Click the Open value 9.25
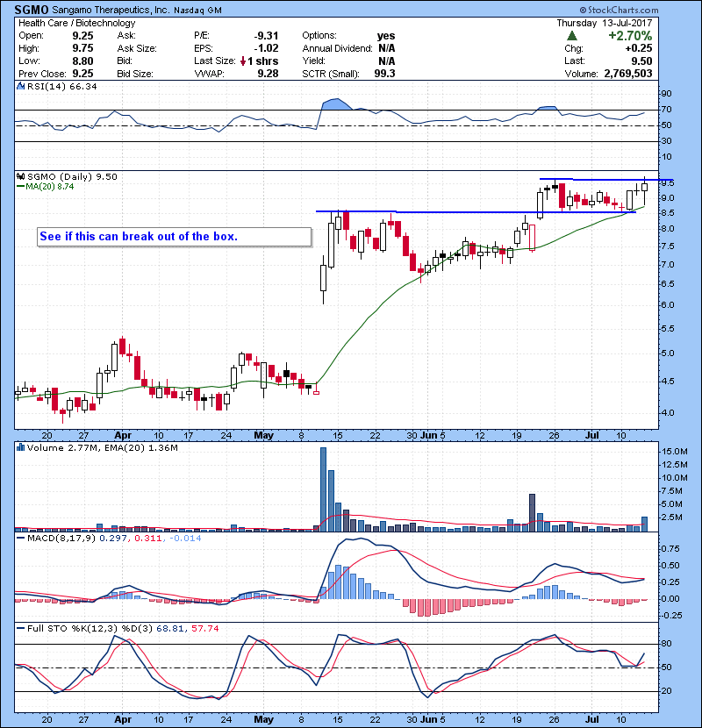702x728 pixels. coord(82,36)
